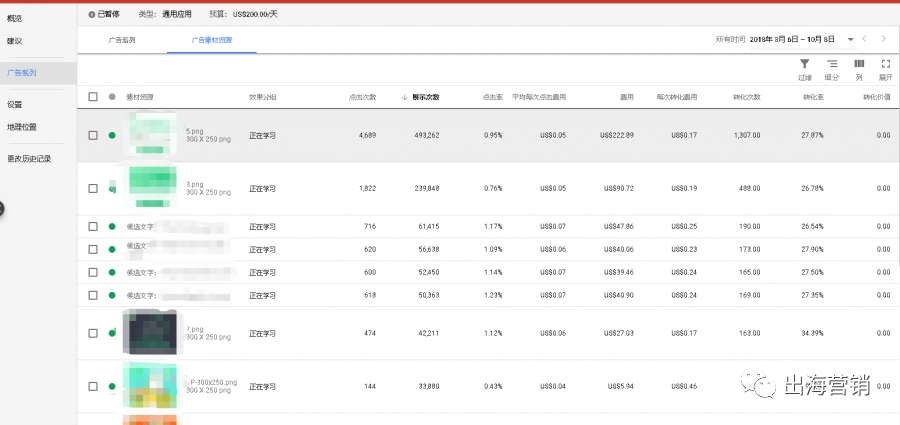Sort by the 转化价值 column header
Viewport: 900px width, 425px height.
pos(876,97)
